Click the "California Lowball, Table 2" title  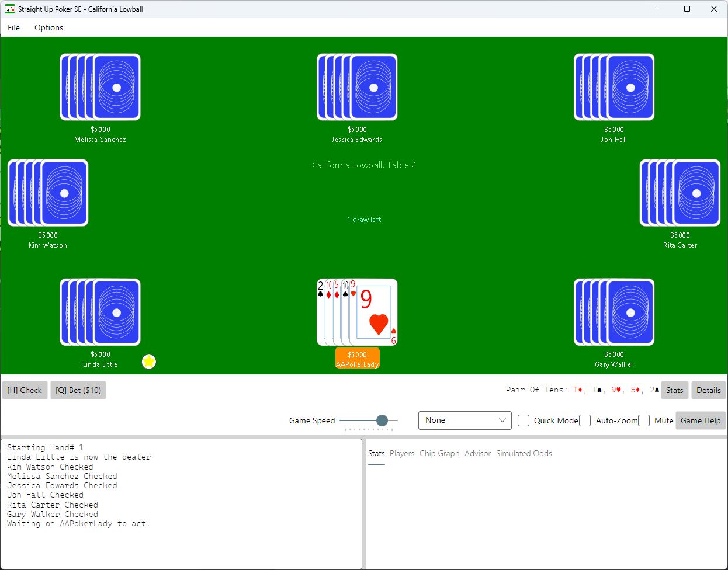364,165
